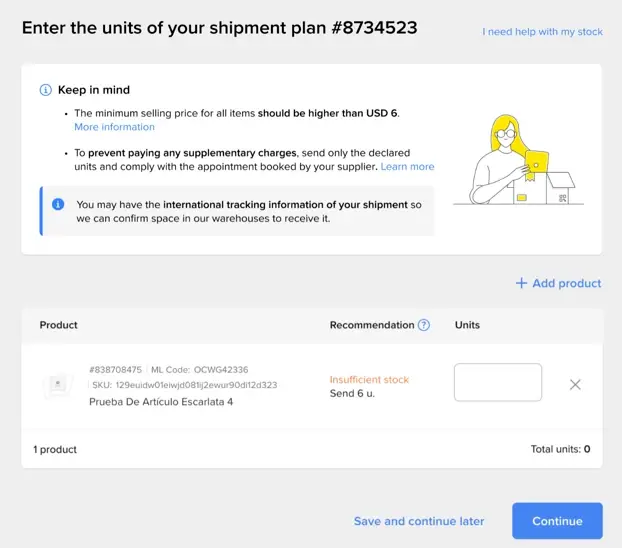622x548 pixels.
Task: Click the plus icon for Add product
Action: (x=521, y=283)
